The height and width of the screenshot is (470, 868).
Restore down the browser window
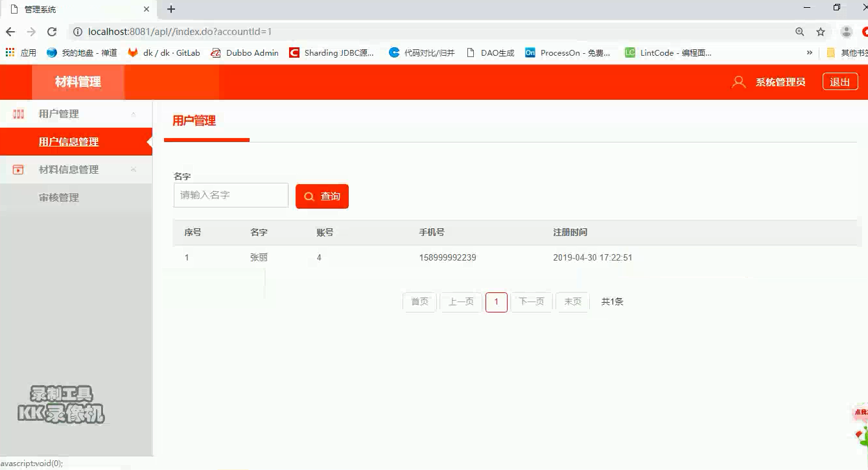(x=837, y=8)
